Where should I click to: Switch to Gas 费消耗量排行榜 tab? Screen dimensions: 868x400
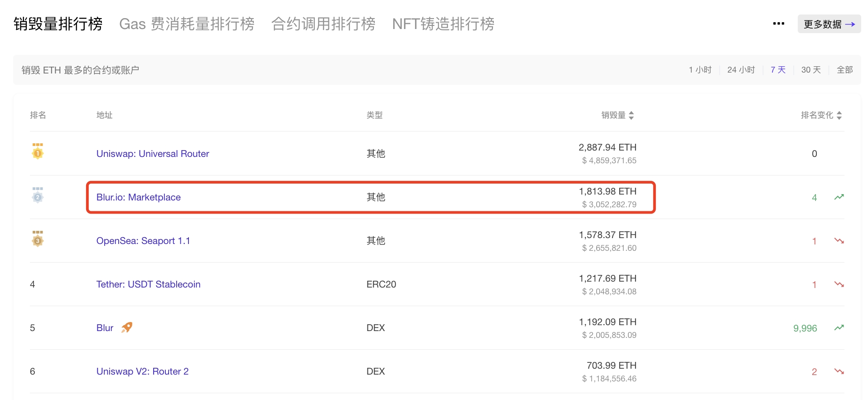pyautogui.click(x=187, y=24)
